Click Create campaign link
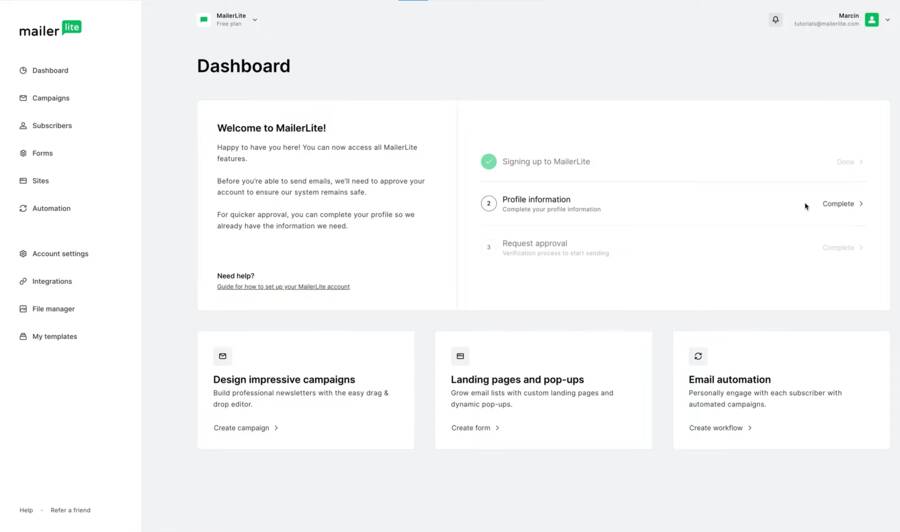 [241, 428]
